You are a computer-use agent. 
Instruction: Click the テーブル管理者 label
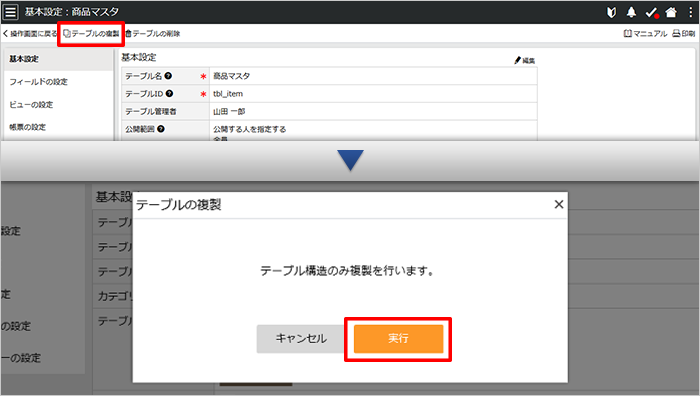point(150,112)
